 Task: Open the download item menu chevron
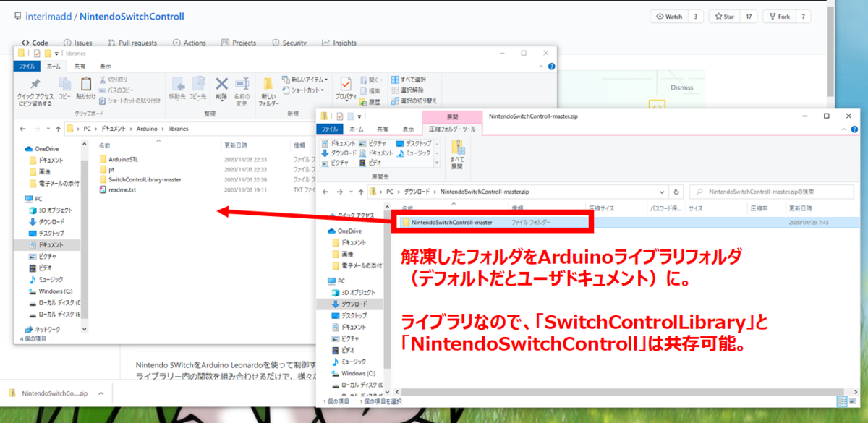[x=100, y=393]
